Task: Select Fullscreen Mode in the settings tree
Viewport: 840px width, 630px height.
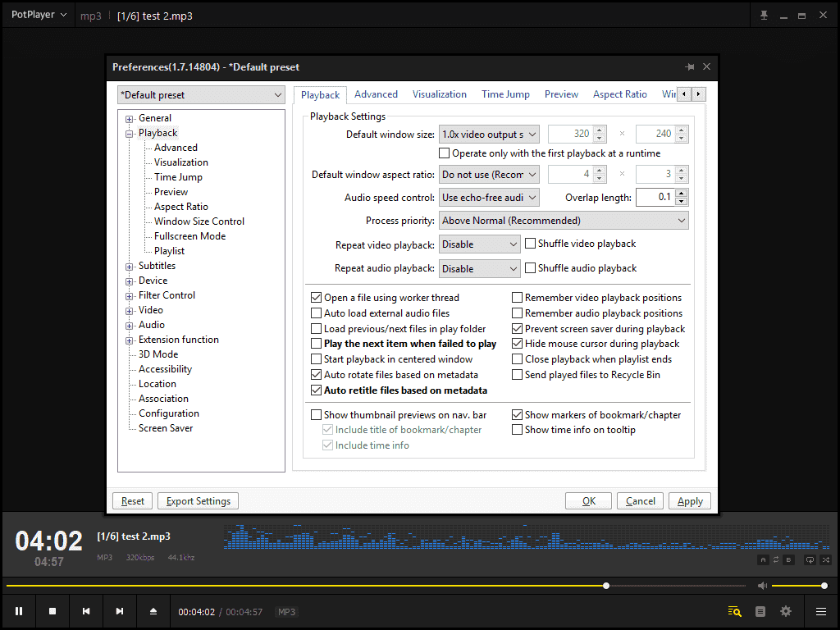Action: click(189, 236)
